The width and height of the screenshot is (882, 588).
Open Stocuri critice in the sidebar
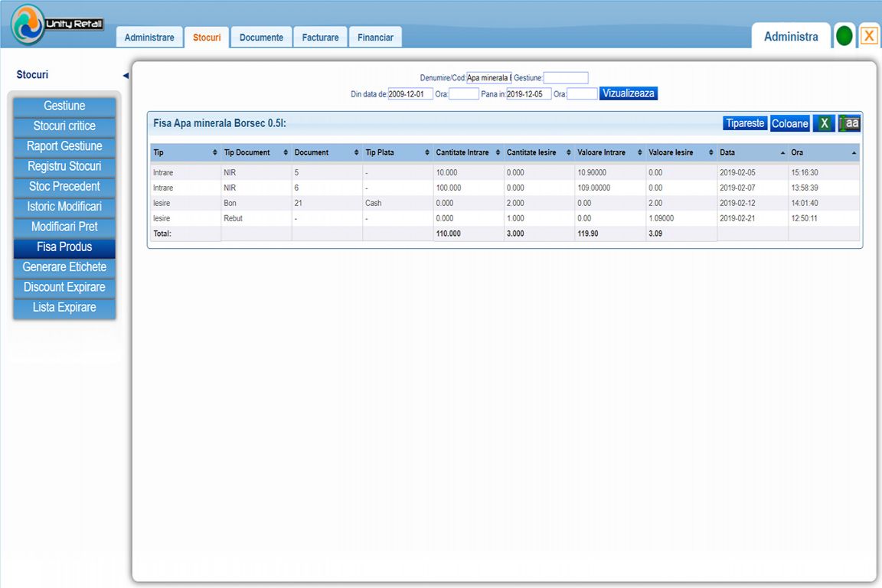[64, 126]
